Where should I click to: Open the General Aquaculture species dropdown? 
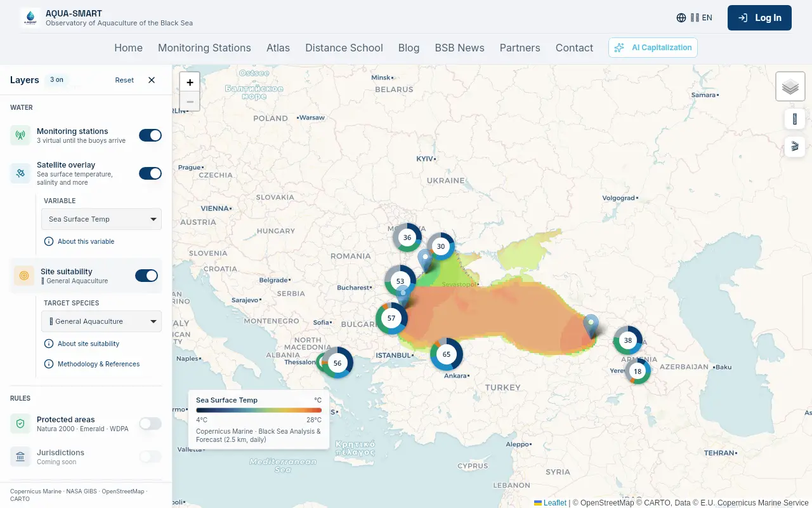102,321
